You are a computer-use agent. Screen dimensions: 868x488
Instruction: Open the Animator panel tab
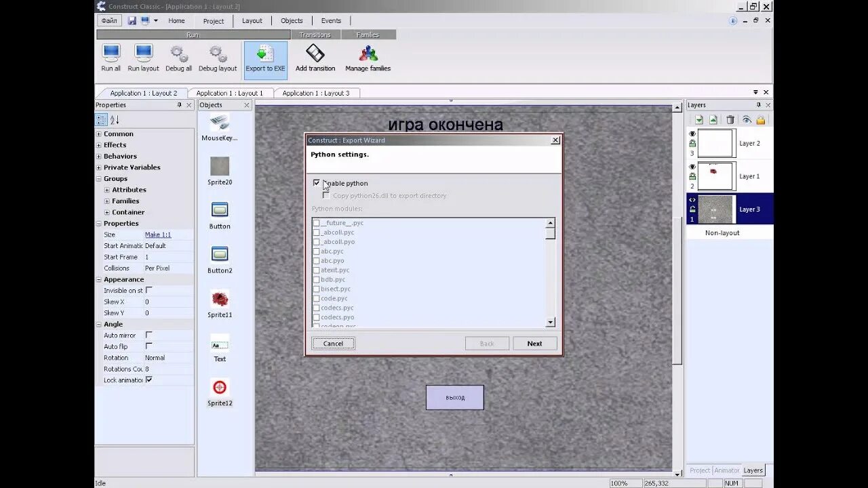click(x=727, y=470)
